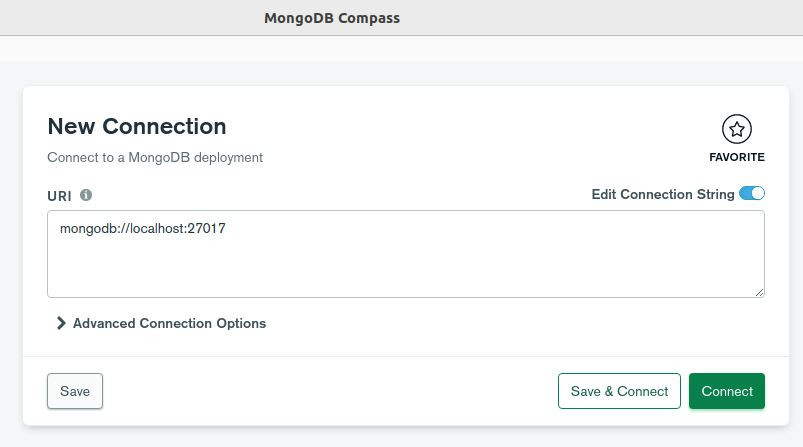Expand the Advanced Connection Options chevron
The height and width of the screenshot is (447, 803).
point(61,323)
